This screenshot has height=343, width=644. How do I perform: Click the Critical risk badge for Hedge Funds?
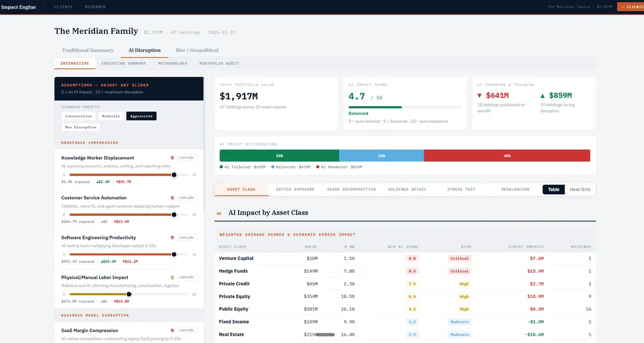(459, 271)
